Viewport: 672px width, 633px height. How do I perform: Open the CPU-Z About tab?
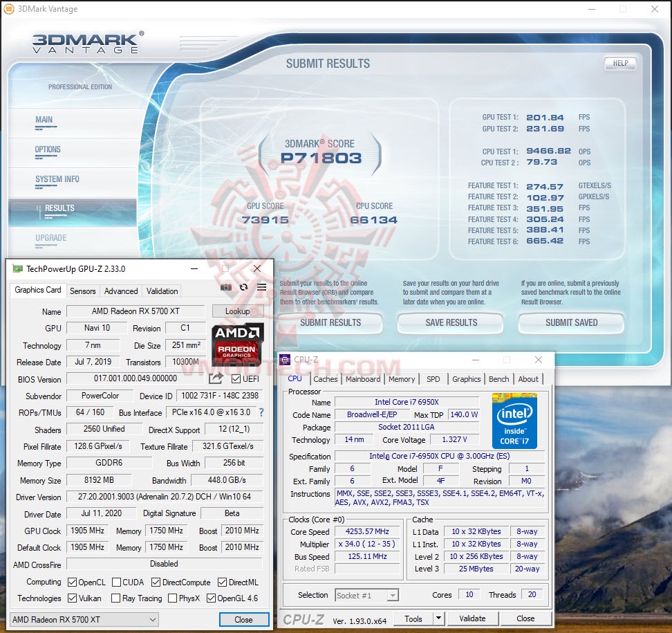coord(528,379)
